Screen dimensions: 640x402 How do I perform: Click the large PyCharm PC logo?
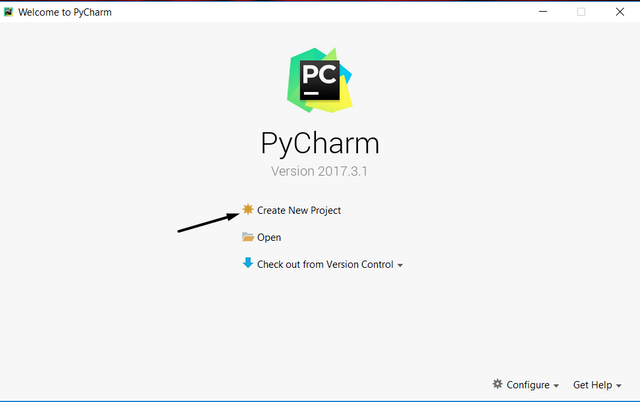click(320, 80)
